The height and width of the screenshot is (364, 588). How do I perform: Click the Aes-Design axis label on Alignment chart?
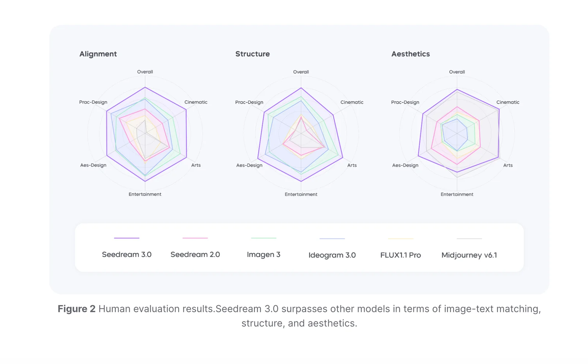pyautogui.click(x=93, y=165)
